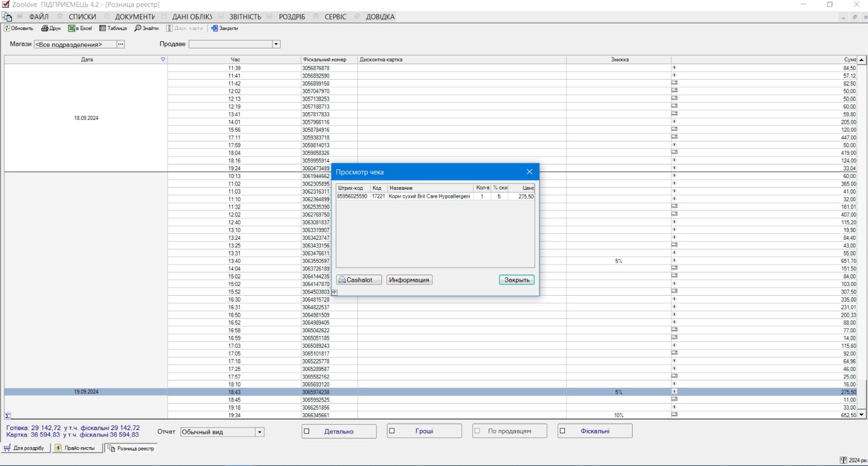The image size is (868, 466).
Task: Open store picker with the ellipsis button
Action: point(120,44)
